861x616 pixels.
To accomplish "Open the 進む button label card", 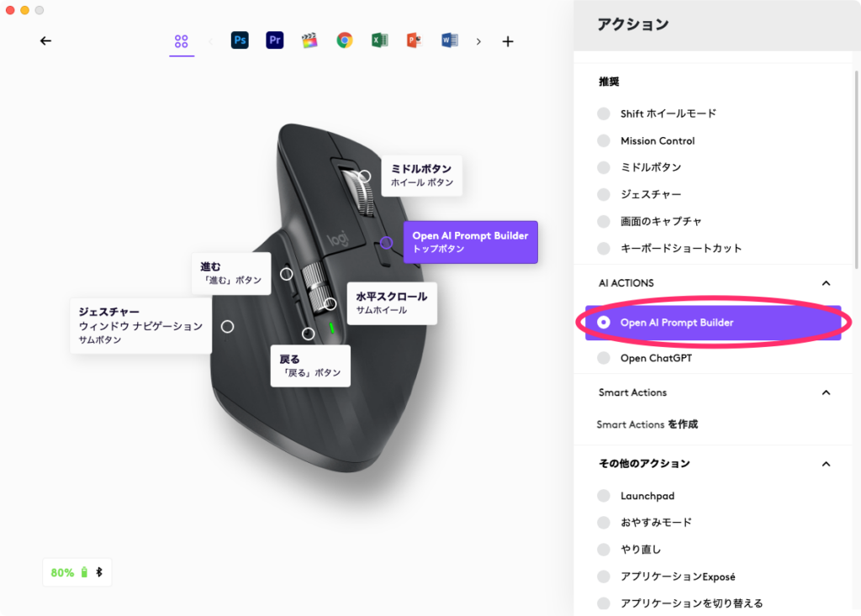I will click(x=231, y=273).
